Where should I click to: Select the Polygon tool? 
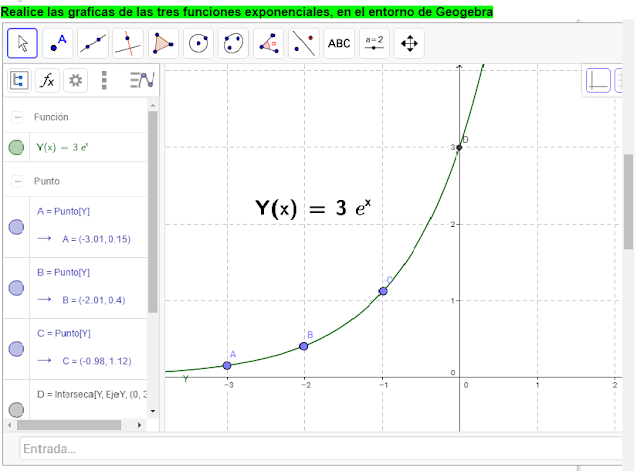coord(163,43)
